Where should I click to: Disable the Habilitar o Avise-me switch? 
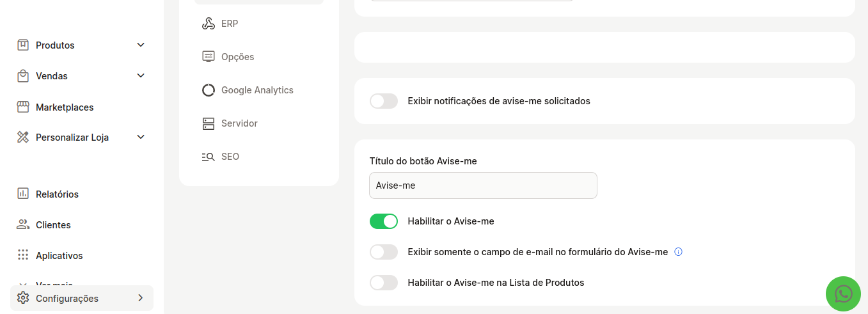click(x=384, y=221)
